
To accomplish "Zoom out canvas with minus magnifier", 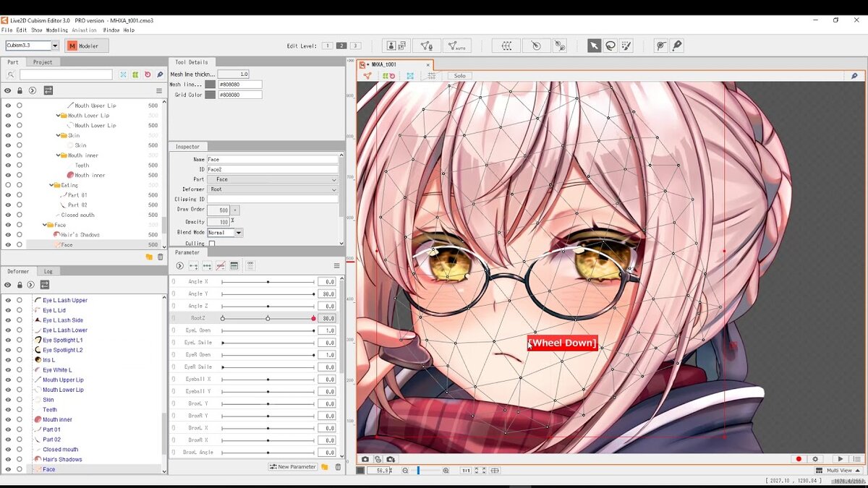I will pos(405,471).
